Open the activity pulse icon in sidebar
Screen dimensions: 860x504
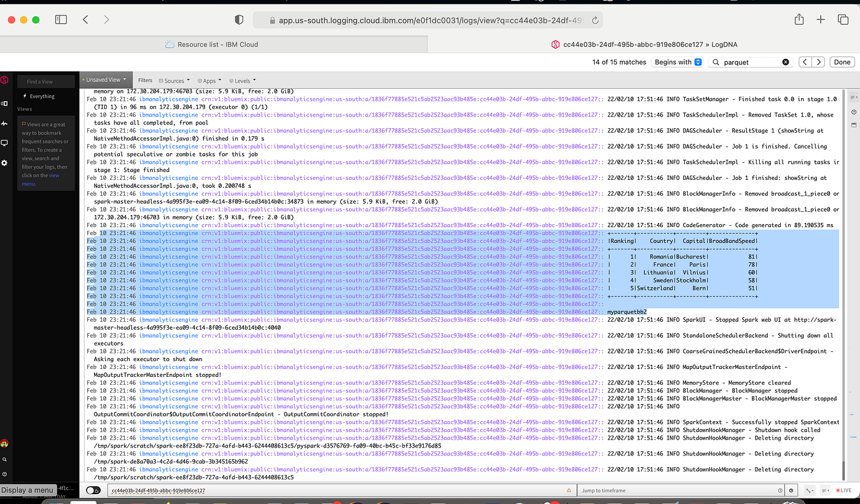click(4, 123)
